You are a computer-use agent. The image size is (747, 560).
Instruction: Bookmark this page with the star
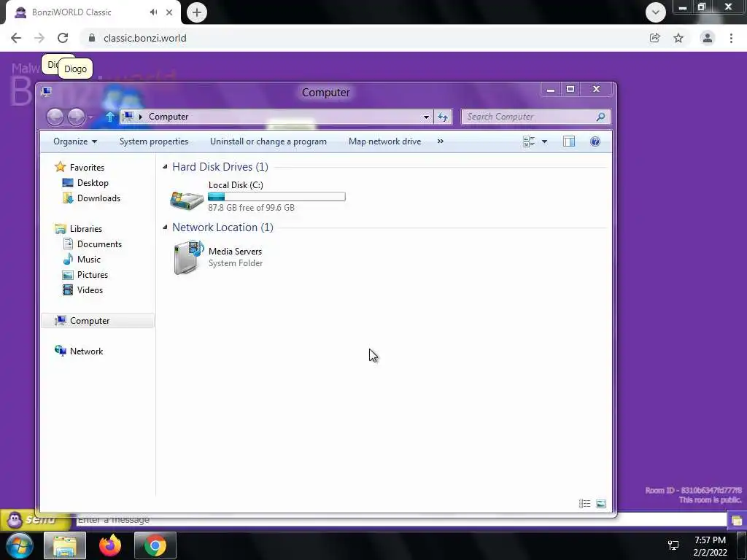click(x=678, y=38)
